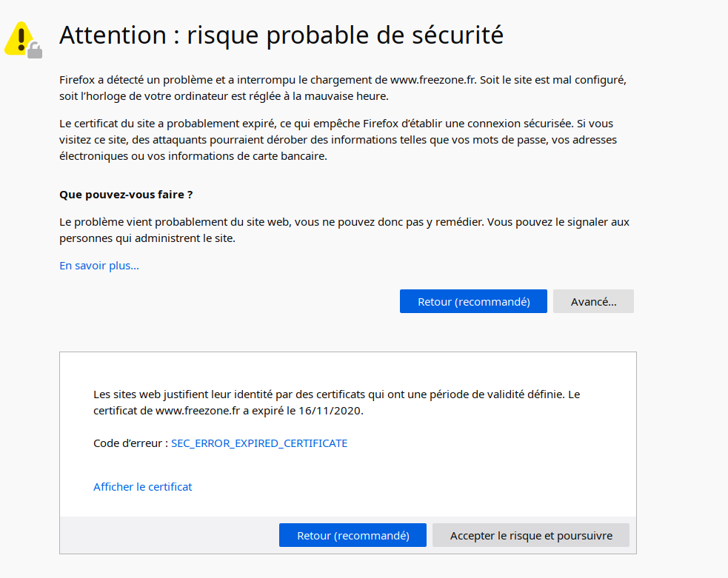Screen dimensions: 728x578
Task: Click the Les sites web justifient explanation text
Action: [337, 402]
